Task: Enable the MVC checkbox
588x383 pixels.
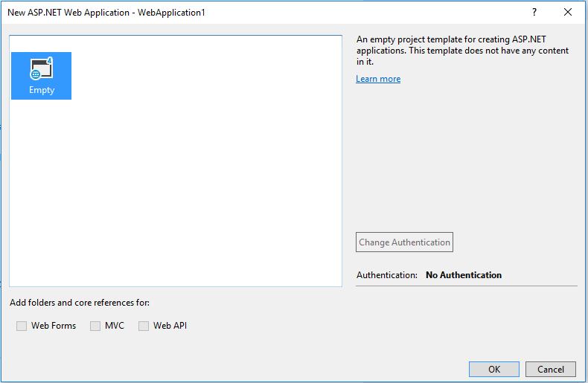Action: (x=95, y=326)
